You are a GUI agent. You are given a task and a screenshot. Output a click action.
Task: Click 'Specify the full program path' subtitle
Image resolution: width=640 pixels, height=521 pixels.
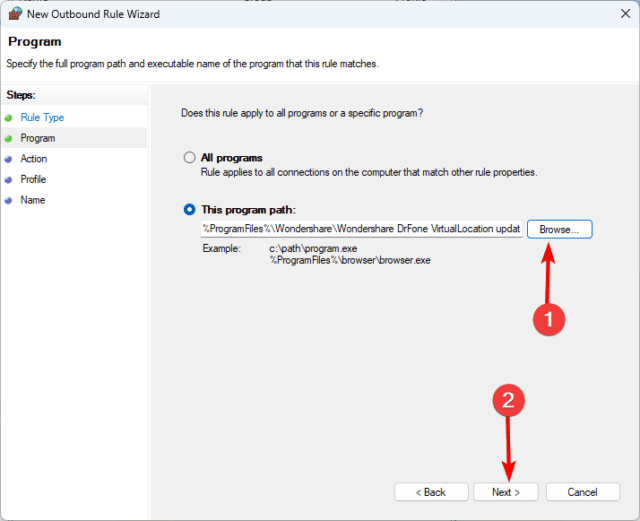pos(192,64)
